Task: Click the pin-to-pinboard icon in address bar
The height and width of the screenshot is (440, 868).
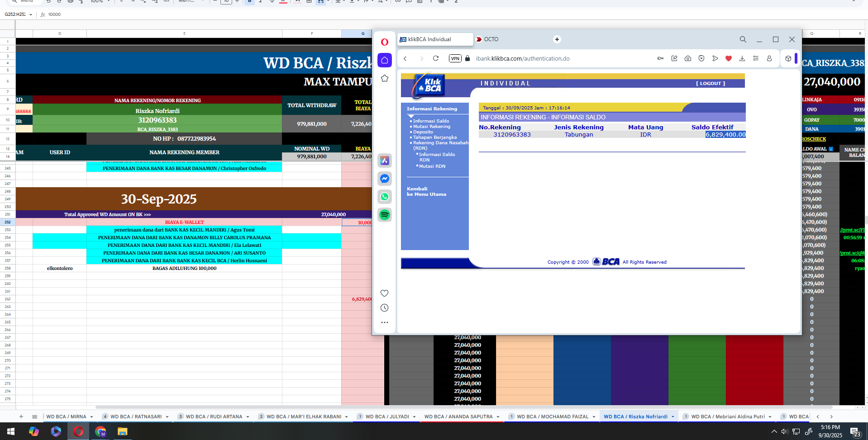Action: pos(674,58)
